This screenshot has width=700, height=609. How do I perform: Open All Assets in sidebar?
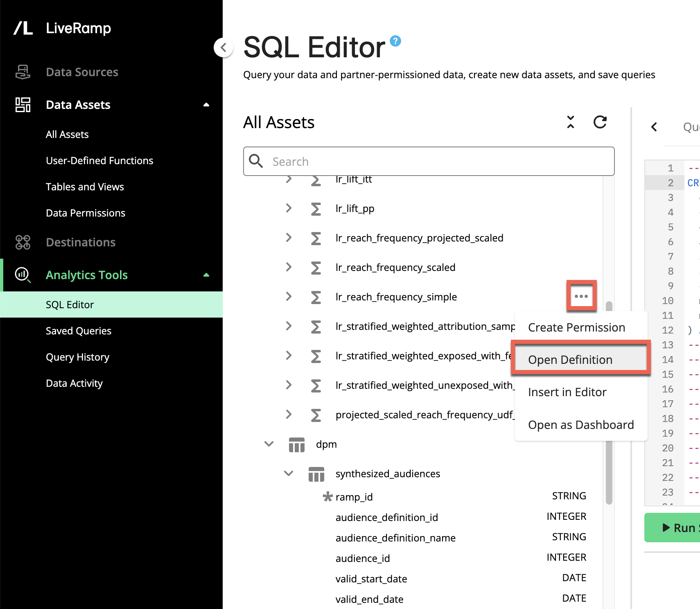[67, 134]
